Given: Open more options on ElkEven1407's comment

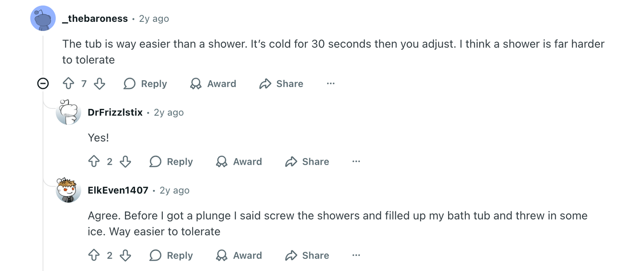Looking at the screenshot, I should (x=356, y=256).
